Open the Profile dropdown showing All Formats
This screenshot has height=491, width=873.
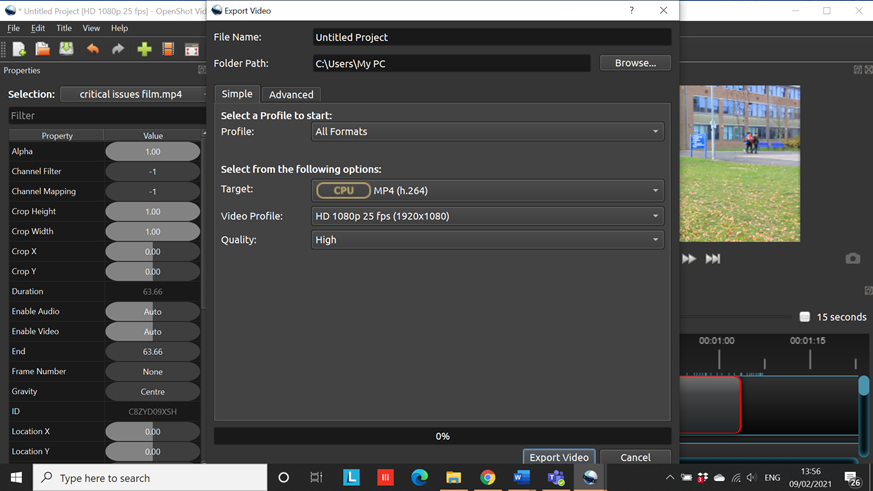[x=487, y=131]
